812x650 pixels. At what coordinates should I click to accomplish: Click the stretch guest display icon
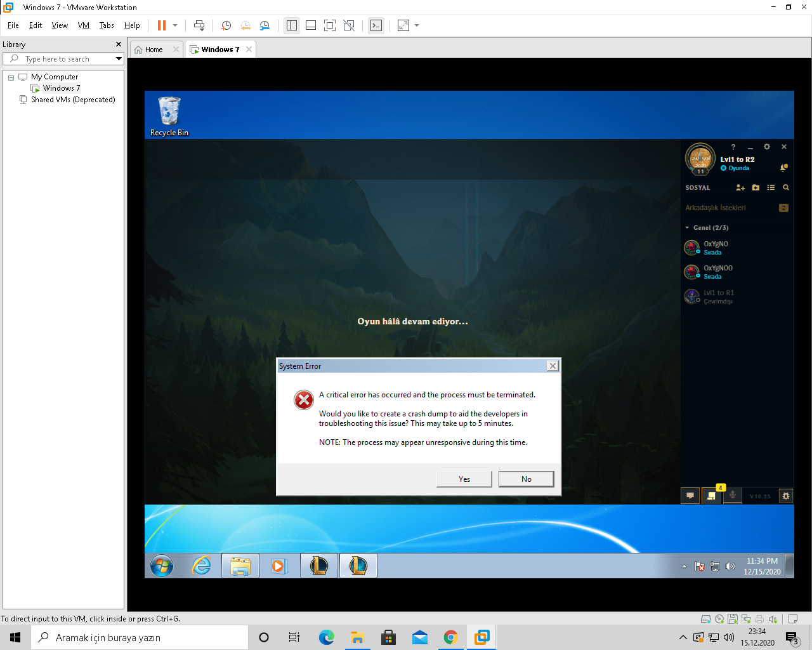tap(403, 25)
